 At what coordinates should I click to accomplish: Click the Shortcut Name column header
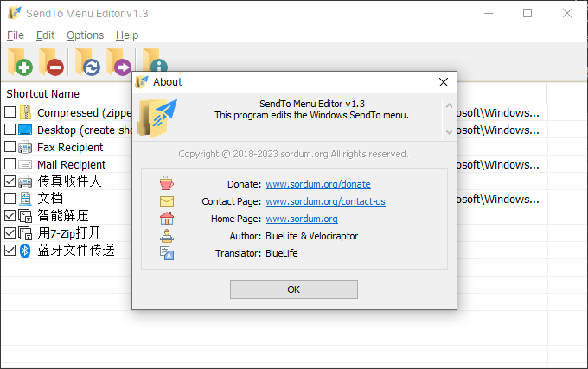42,93
